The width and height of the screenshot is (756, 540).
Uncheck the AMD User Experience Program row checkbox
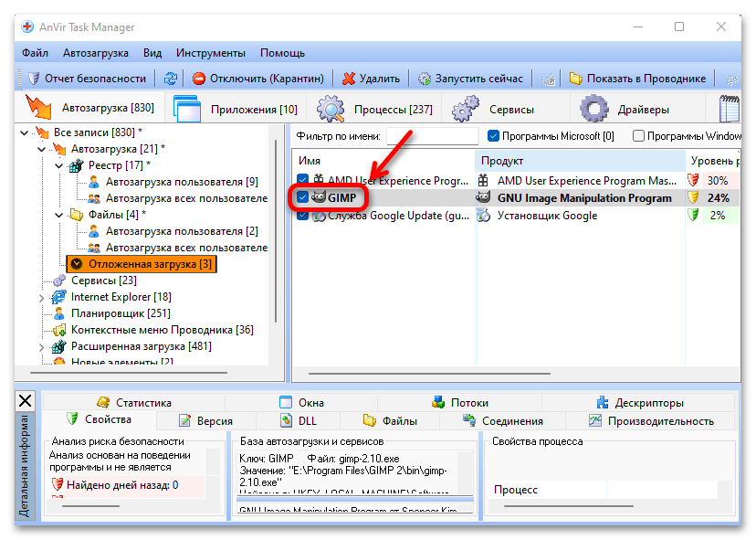[303, 181]
